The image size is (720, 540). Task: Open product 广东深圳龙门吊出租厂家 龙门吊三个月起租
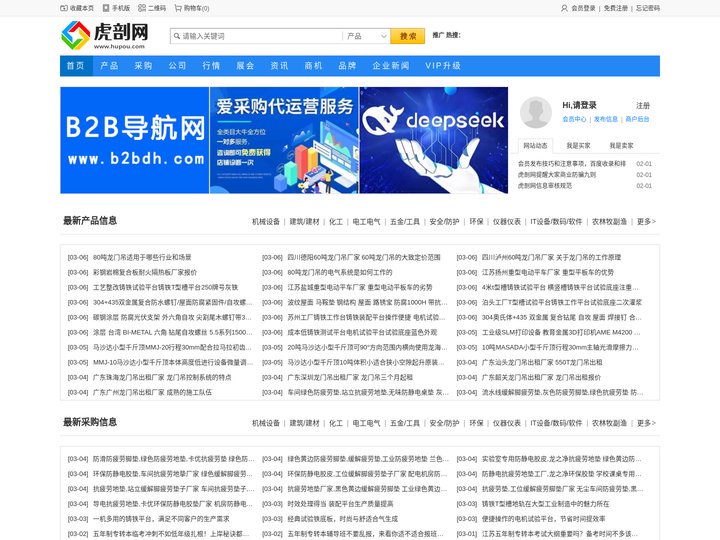click(350, 377)
